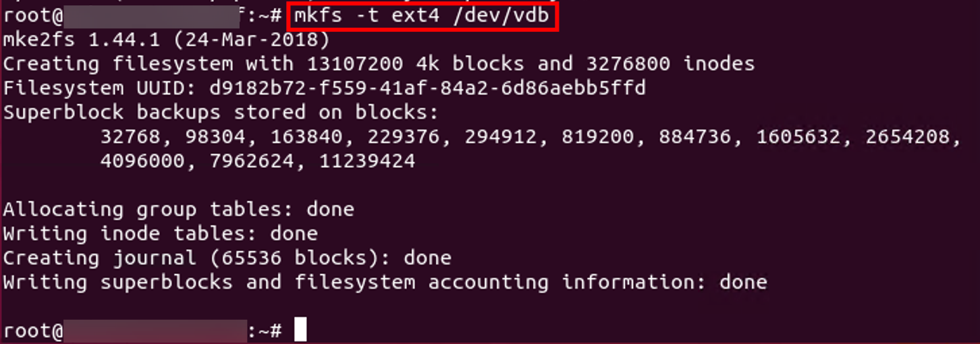
Task: Click the Allocating group tables line
Action: (178, 209)
